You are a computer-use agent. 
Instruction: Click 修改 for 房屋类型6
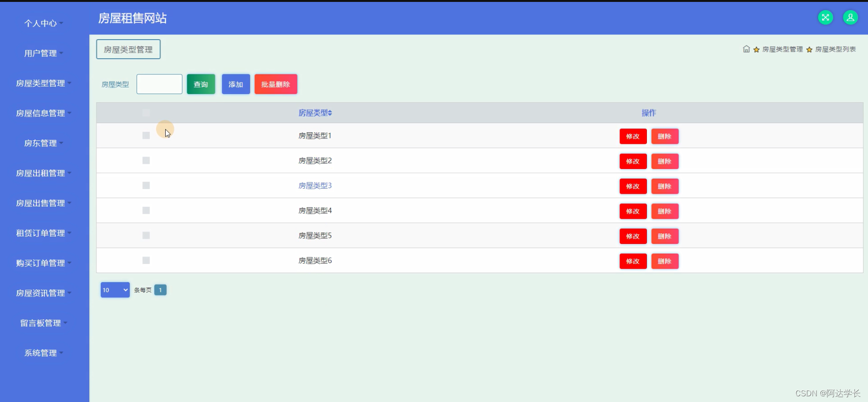coord(633,261)
